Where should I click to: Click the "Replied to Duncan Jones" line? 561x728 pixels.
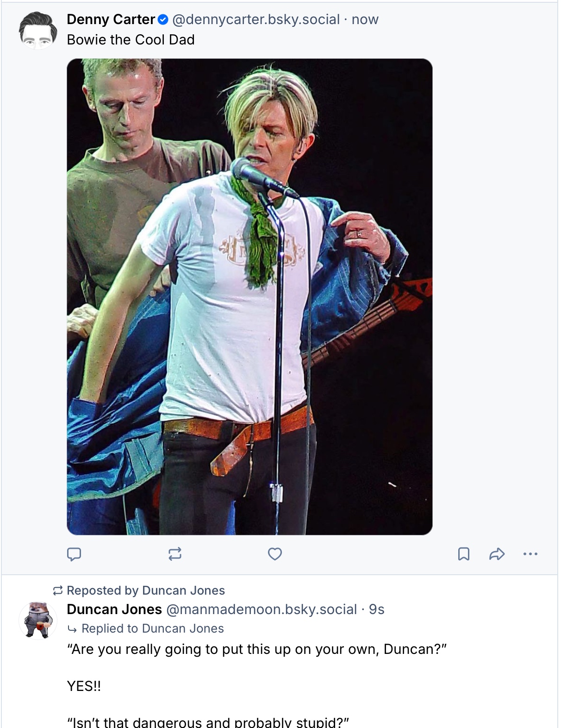tap(152, 628)
